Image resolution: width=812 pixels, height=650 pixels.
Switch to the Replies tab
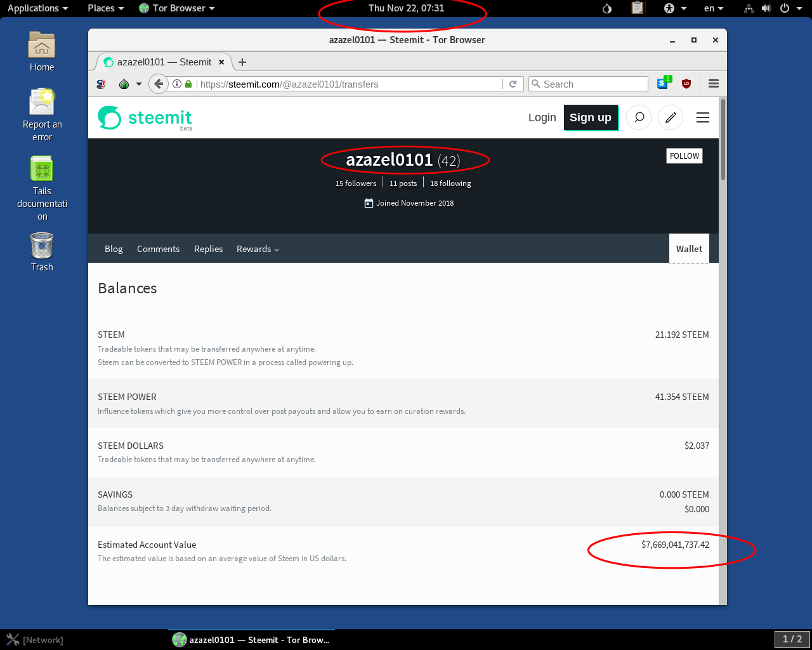[x=208, y=249]
